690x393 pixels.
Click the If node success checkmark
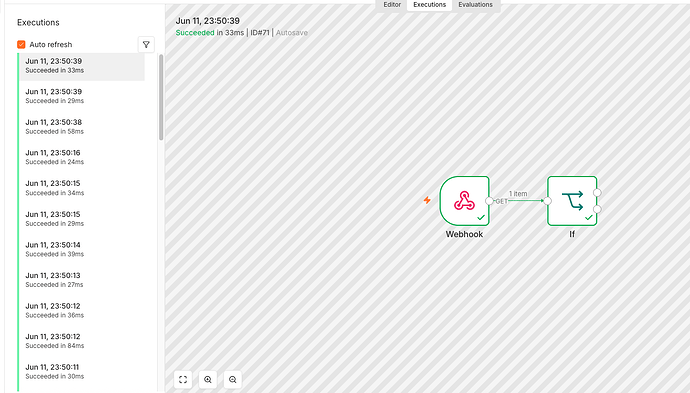(588, 217)
